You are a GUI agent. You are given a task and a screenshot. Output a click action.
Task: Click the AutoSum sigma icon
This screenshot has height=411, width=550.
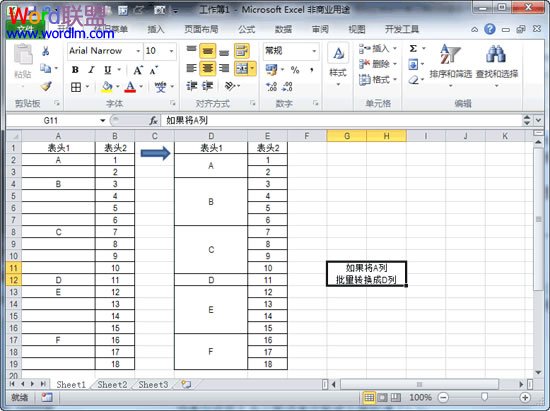413,48
